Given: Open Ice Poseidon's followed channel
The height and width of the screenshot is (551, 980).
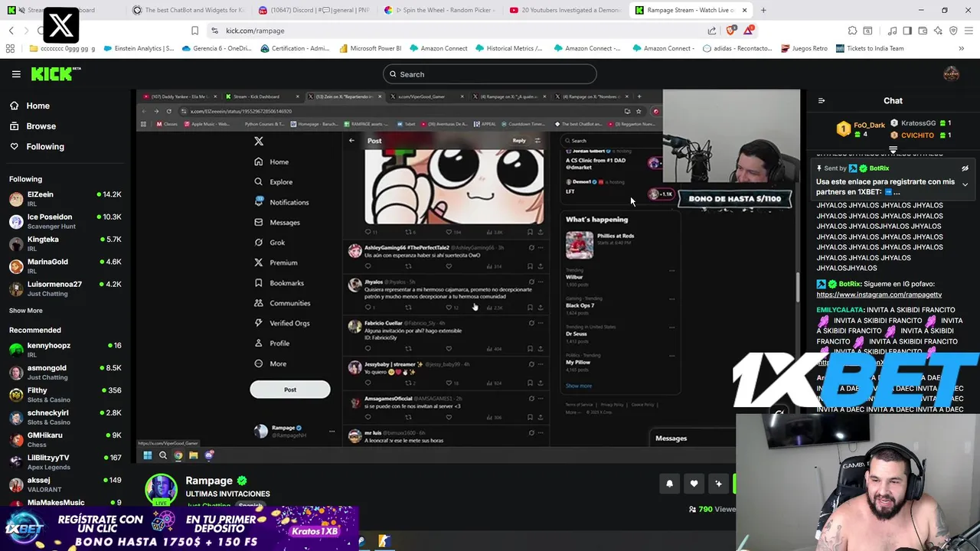Looking at the screenshot, I should coord(65,221).
